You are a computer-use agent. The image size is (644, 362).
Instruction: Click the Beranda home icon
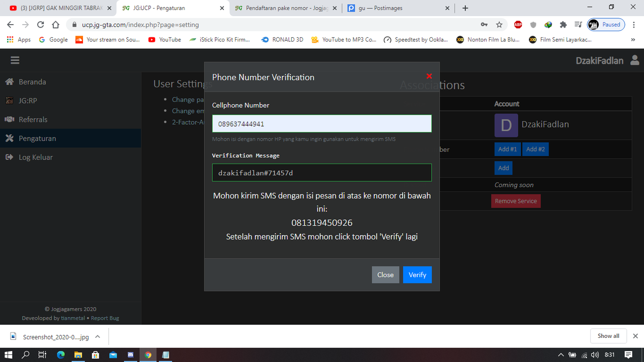[x=9, y=81]
